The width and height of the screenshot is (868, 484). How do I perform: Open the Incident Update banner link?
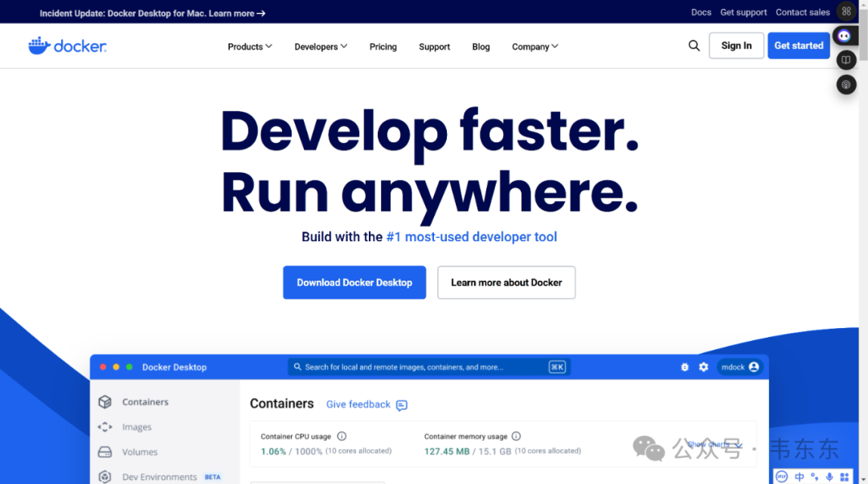point(152,14)
